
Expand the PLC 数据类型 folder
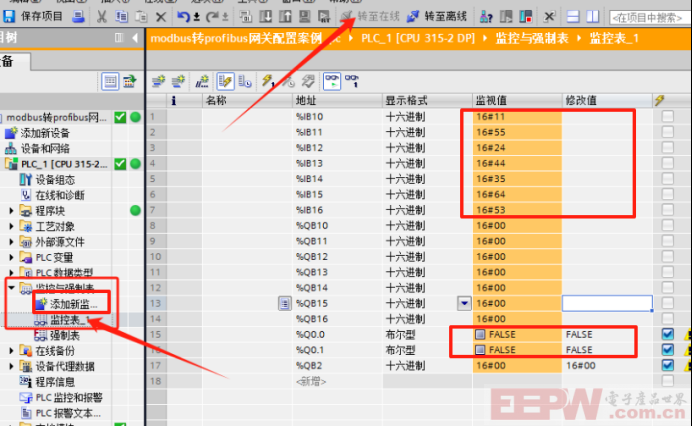coord(11,272)
